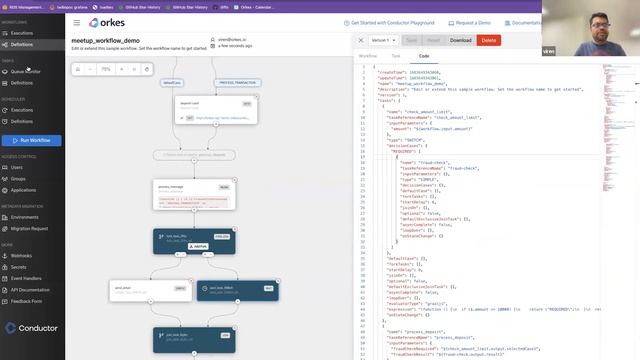Open Groups under Access Control
Viewport: 640px width, 360px height.
18,179
